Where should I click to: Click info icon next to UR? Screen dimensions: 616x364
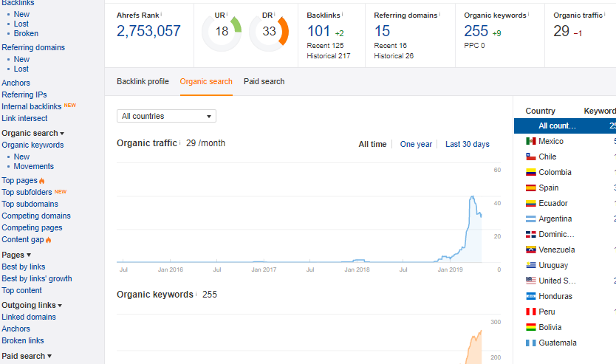coord(227,14)
